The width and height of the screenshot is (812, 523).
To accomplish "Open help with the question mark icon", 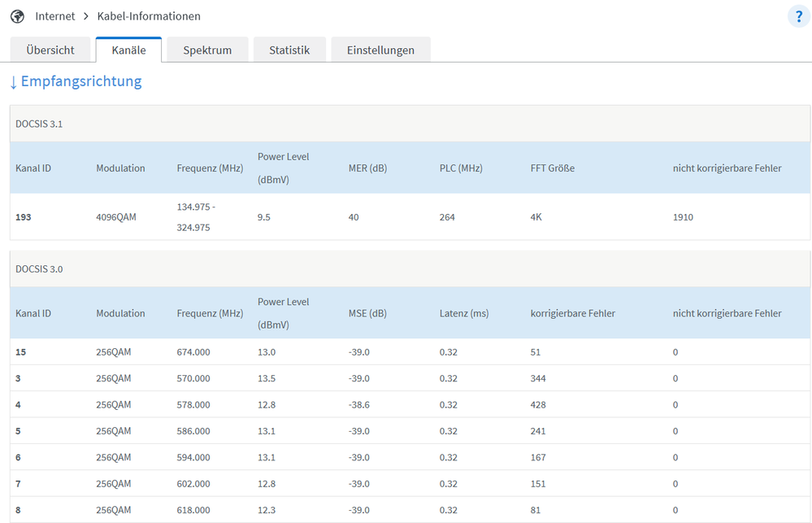I will click(798, 16).
